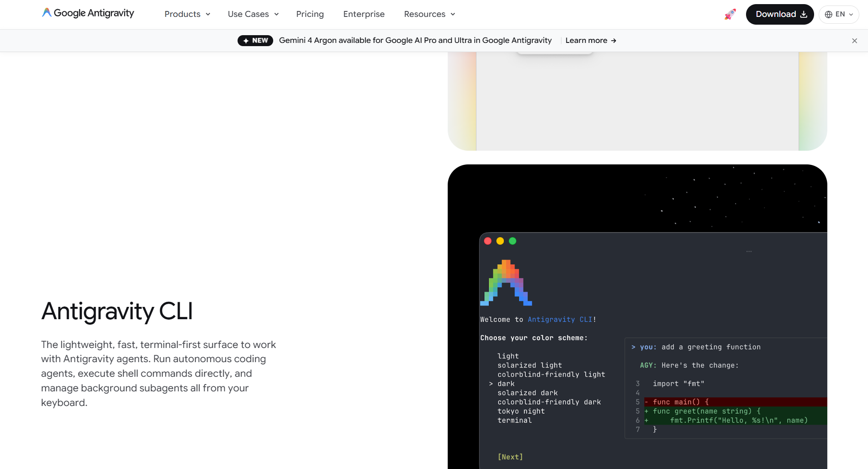This screenshot has height=469, width=868.
Task: Click 'you: add a greeting function' prompt
Action: click(696, 347)
